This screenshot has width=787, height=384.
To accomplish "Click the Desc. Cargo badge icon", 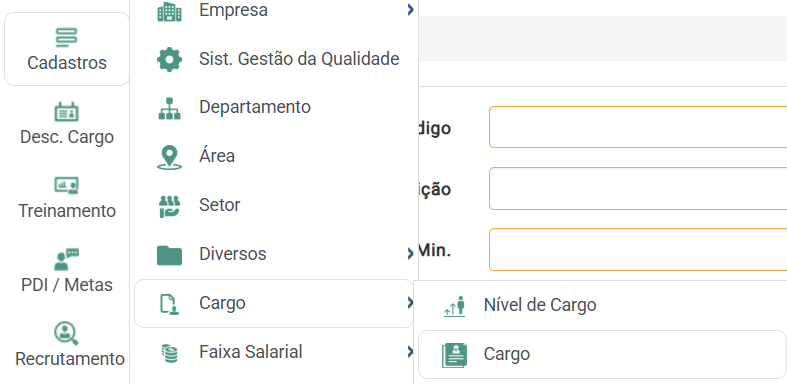I will tap(67, 112).
